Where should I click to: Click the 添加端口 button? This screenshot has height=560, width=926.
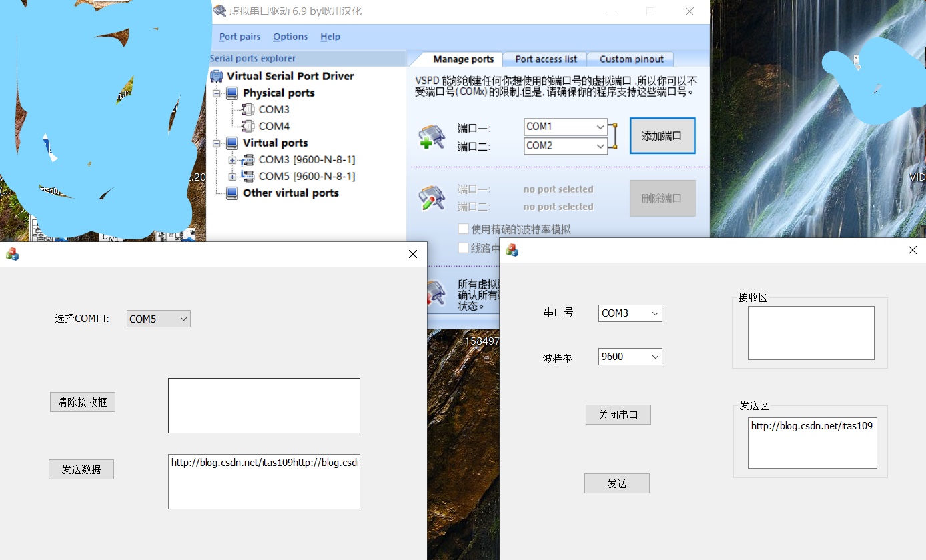[x=662, y=135]
